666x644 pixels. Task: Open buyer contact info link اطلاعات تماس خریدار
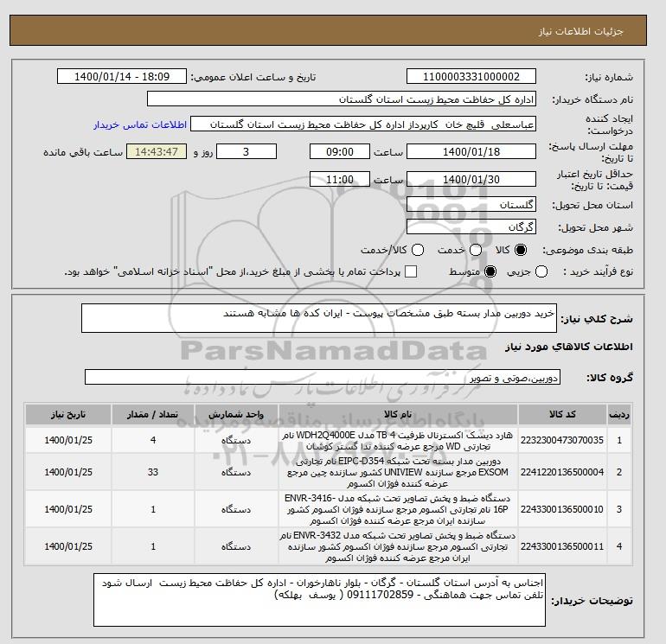tap(140, 124)
